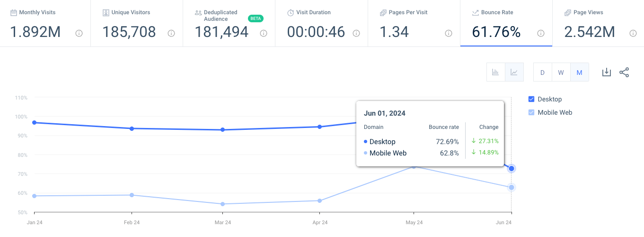Click the share icon
The height and width of the screenshot is (237, 644).
[624, 72]
